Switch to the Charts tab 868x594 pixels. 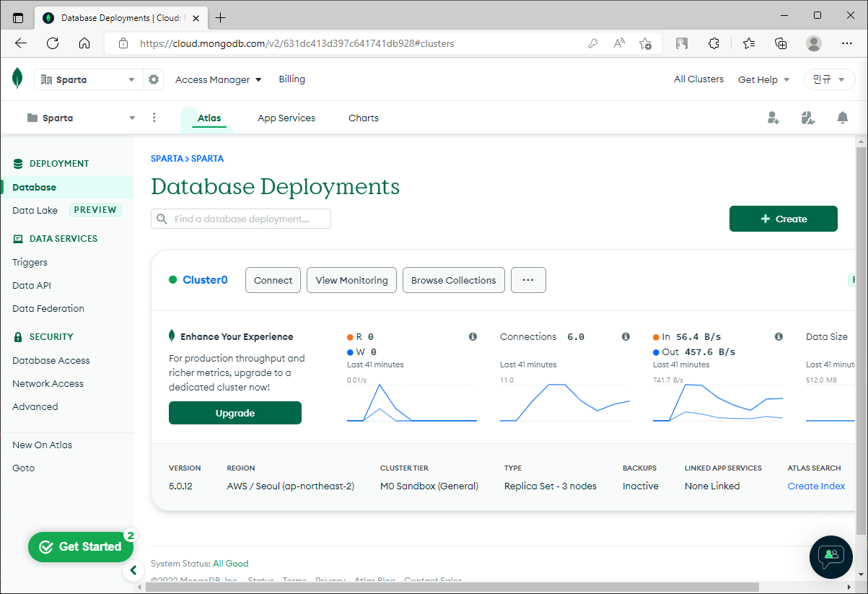pos(364,118)
